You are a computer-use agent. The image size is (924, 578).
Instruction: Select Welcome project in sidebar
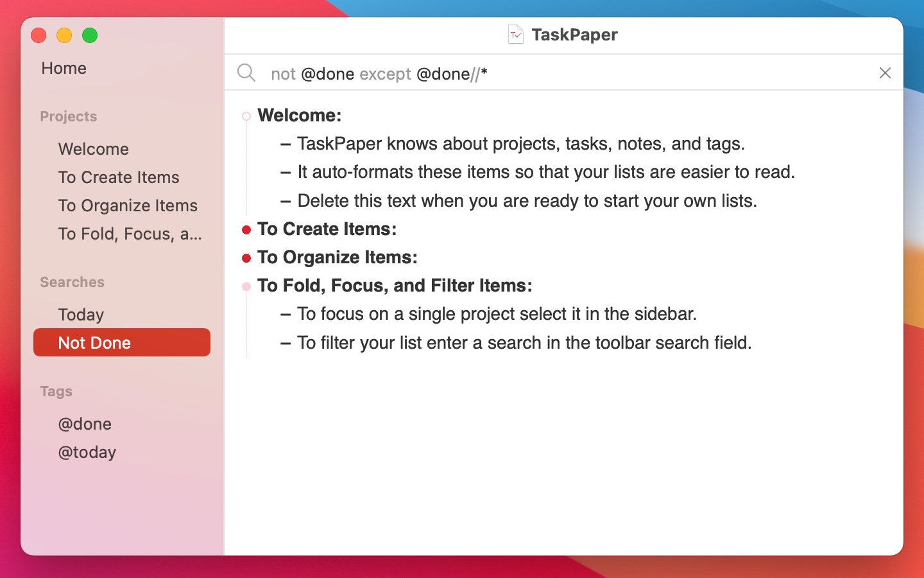tap(94, 149)
